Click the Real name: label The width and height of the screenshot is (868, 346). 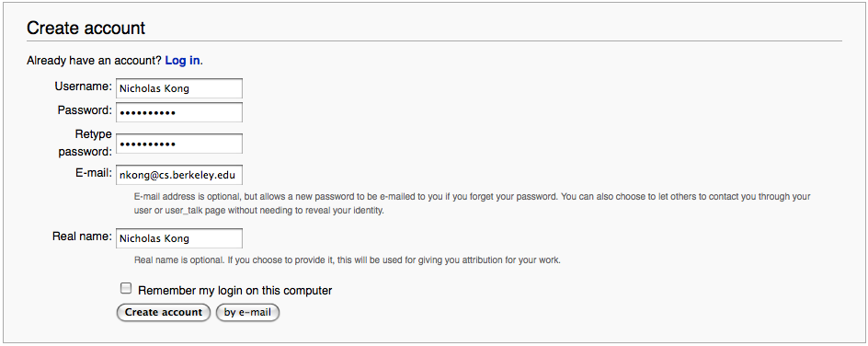pyautogui.click(x=82, y=236)
